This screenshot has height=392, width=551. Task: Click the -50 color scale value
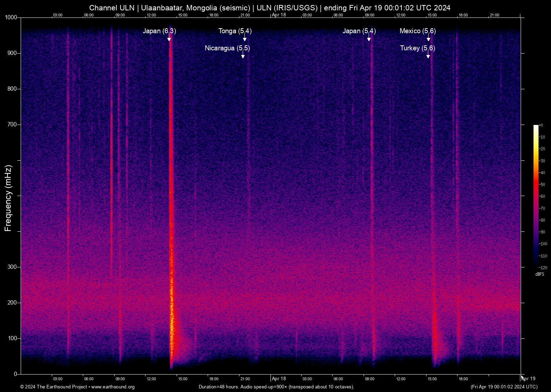[x=542, y=185]
